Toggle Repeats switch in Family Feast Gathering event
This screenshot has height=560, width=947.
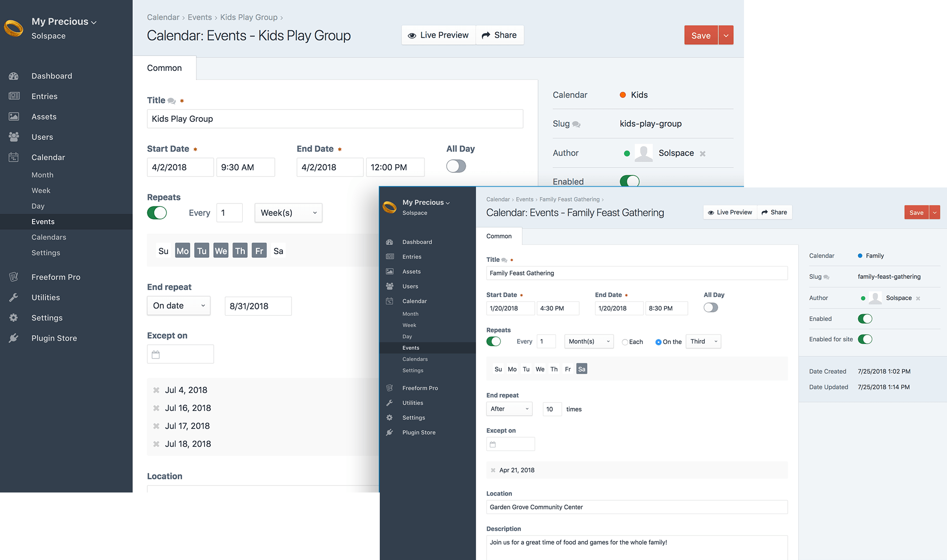493,341
